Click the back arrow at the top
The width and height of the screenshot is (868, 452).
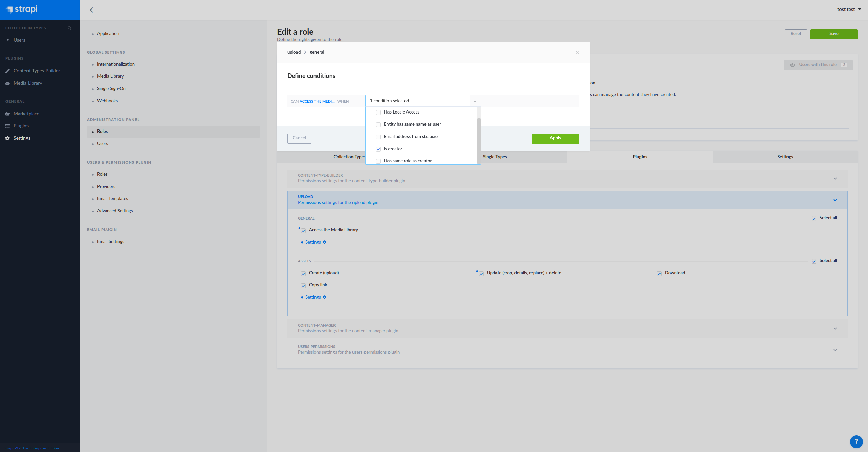(91, 10)
